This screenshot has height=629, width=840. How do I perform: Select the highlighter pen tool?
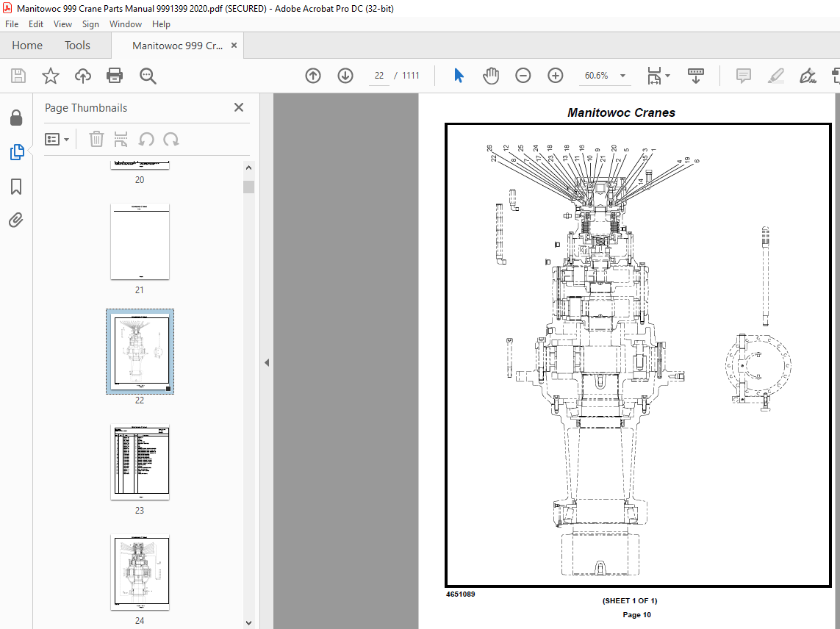[x=775, y=76]
